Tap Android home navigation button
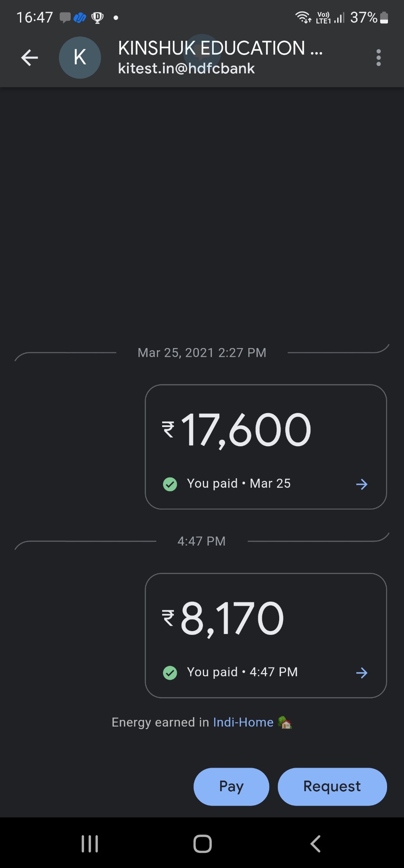Screen dimensions: 404x868 point(202,844)
